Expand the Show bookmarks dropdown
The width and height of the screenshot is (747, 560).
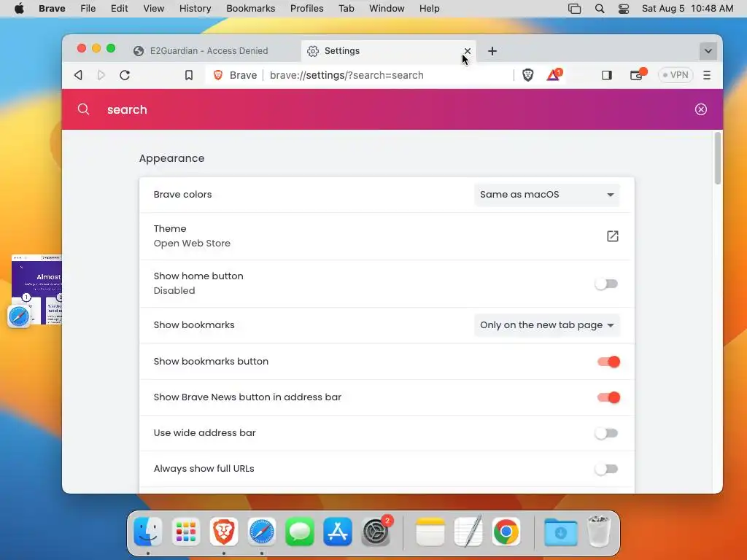[547, 325]
